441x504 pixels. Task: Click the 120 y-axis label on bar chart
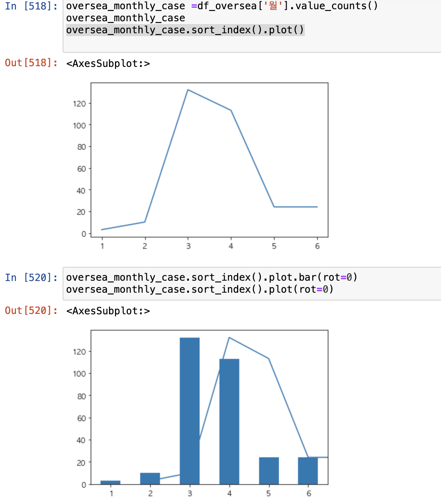click(x=79, y=352)
